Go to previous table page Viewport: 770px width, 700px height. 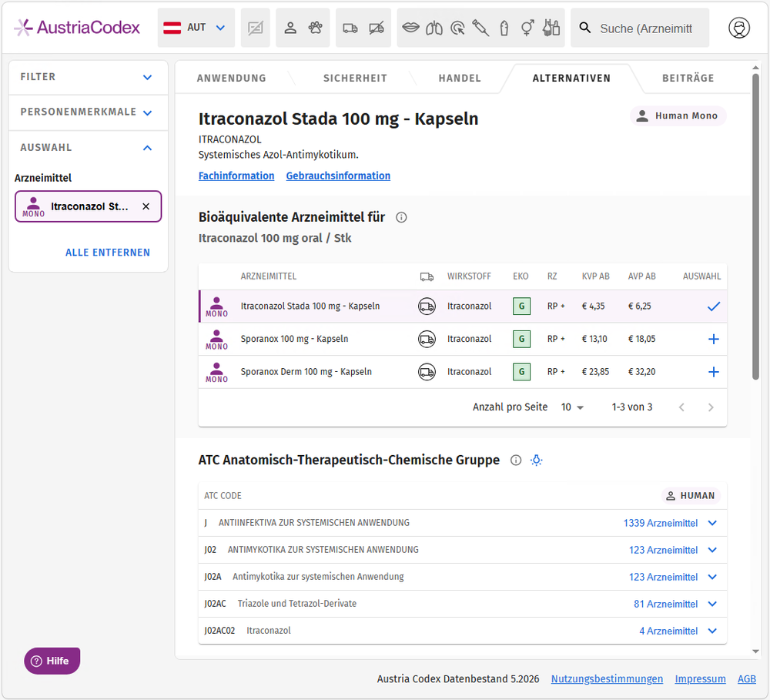click(x=681, y=407)
